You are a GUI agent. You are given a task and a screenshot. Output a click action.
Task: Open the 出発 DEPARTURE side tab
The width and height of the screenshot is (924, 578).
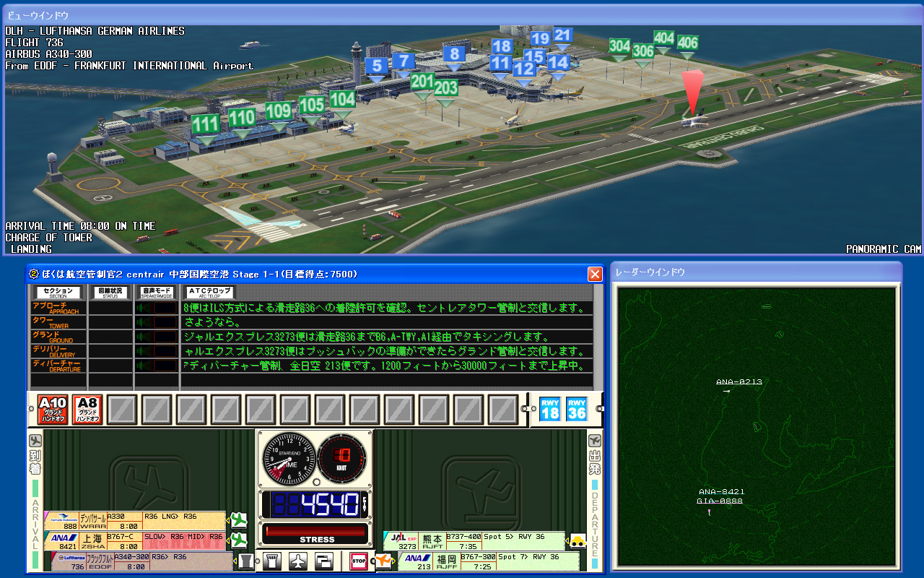pos(595,501)
